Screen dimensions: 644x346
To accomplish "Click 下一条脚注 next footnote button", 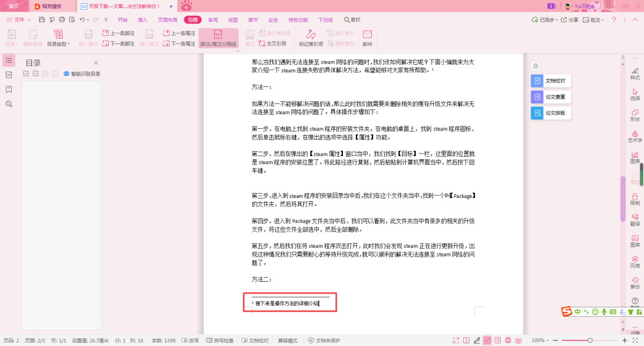I will pos(119,43).
